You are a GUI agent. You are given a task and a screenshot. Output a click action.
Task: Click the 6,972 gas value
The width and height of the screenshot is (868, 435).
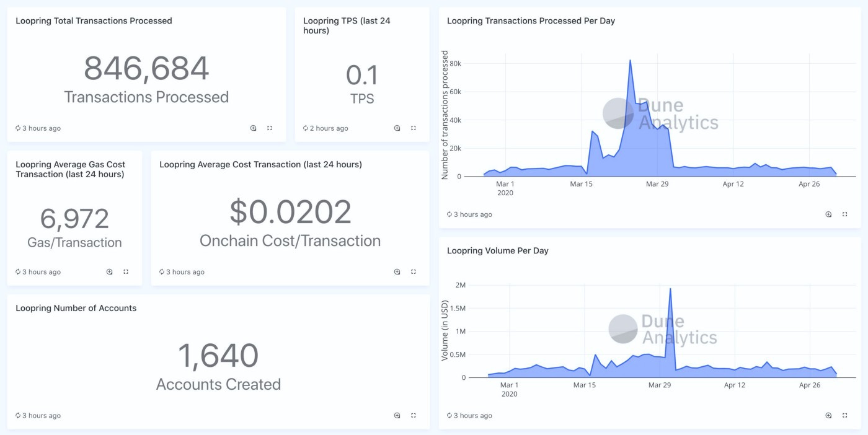point(74,219)
